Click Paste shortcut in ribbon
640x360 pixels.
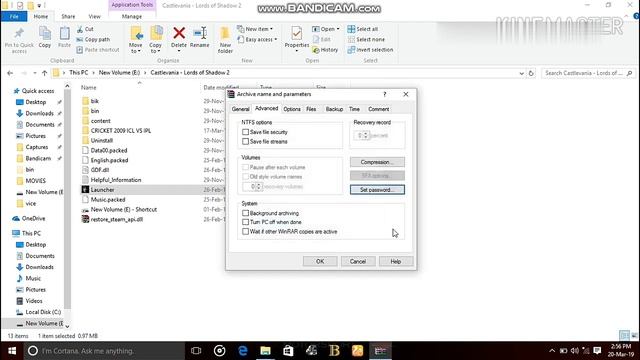[x=98, y=50]
